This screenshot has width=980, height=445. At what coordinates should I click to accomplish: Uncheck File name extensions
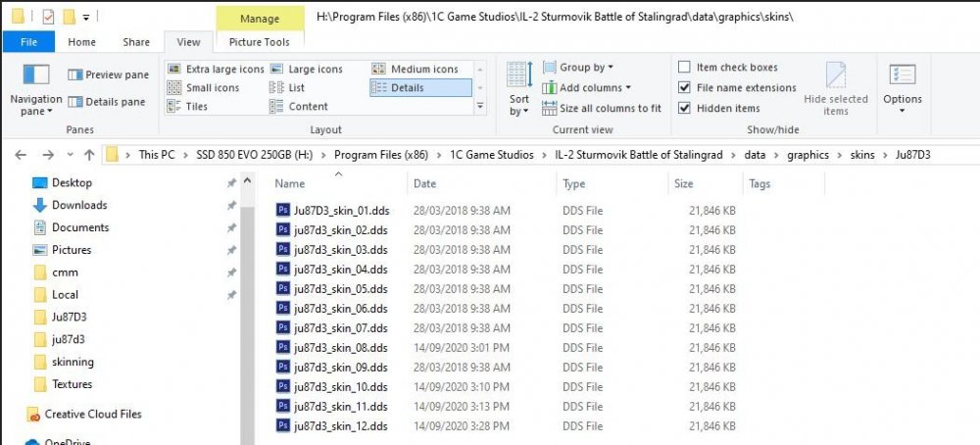coord(684,87)
